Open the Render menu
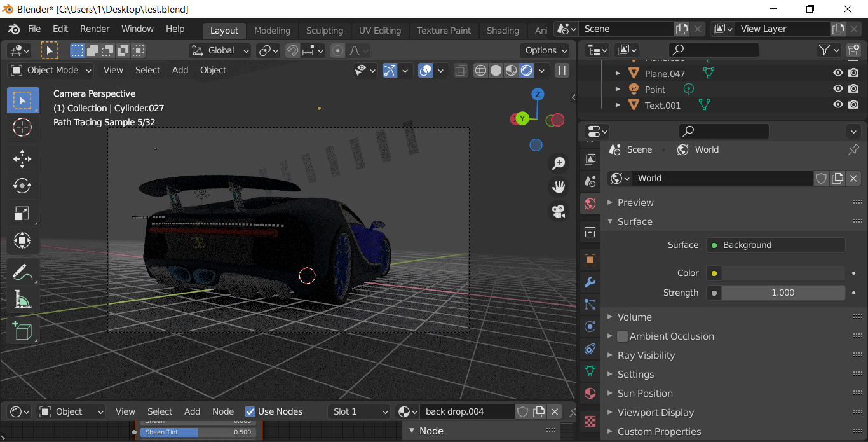The image size is (868, 442). (95, 29)
